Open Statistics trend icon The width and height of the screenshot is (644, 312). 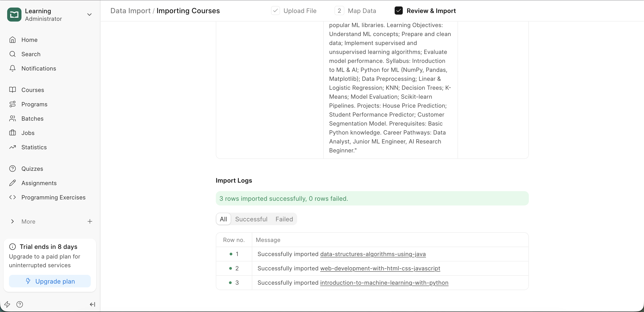click(13, 147)
